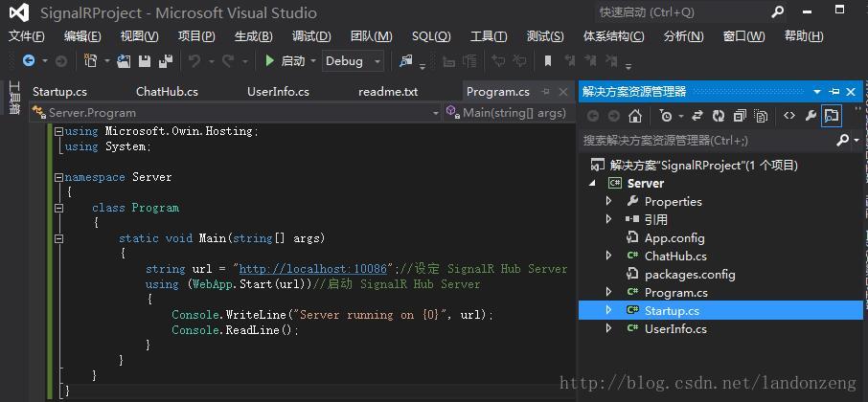Click the http://localhost:10086 link in code
The width and height of the screenshot is (868, 402).
312,269
